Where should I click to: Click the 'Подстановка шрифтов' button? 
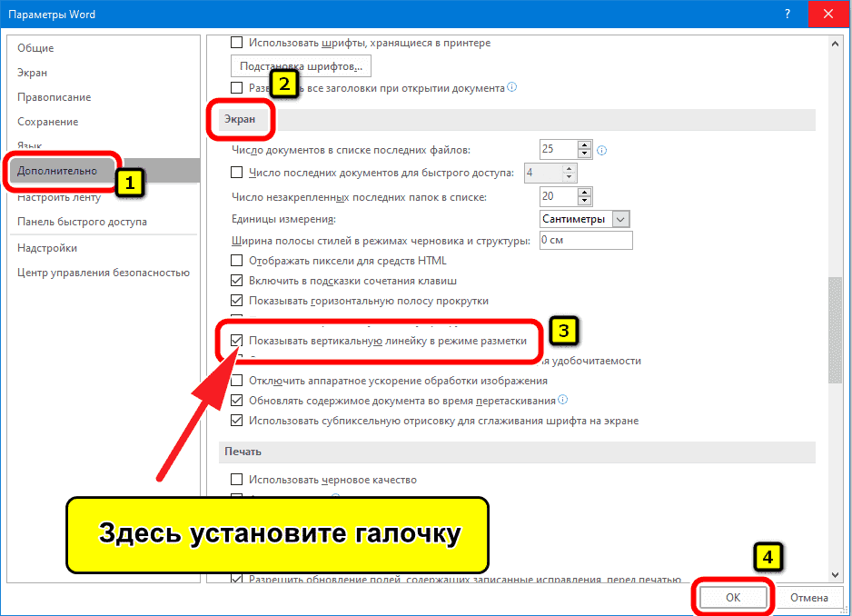(x=301, y=65)
